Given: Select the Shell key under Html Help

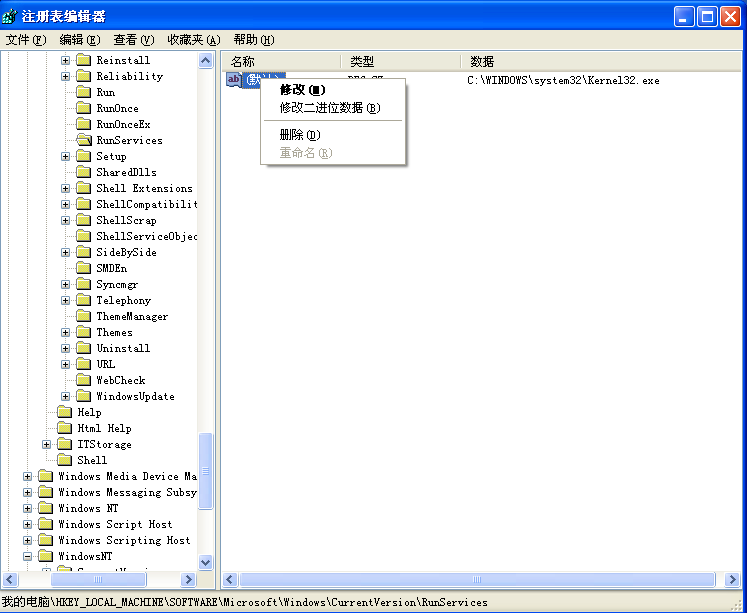Looking at the screenshot, I should pyautogui.click(x=92, y=460).
